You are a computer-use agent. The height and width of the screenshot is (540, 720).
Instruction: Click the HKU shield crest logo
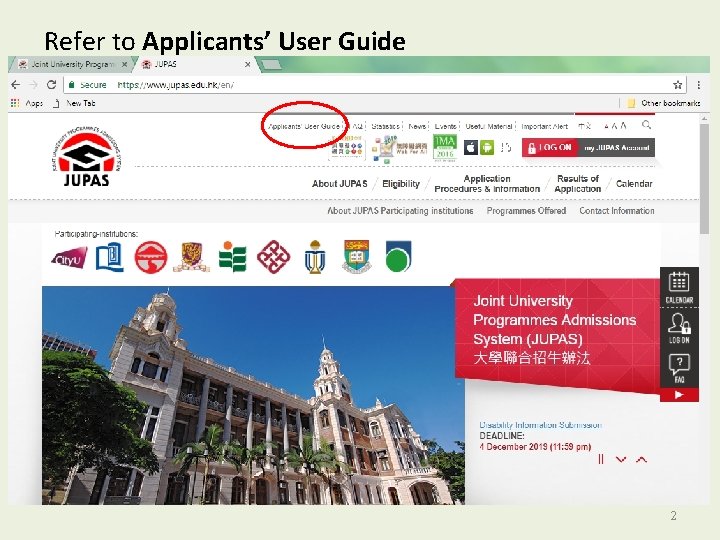(x=357, y=256)
